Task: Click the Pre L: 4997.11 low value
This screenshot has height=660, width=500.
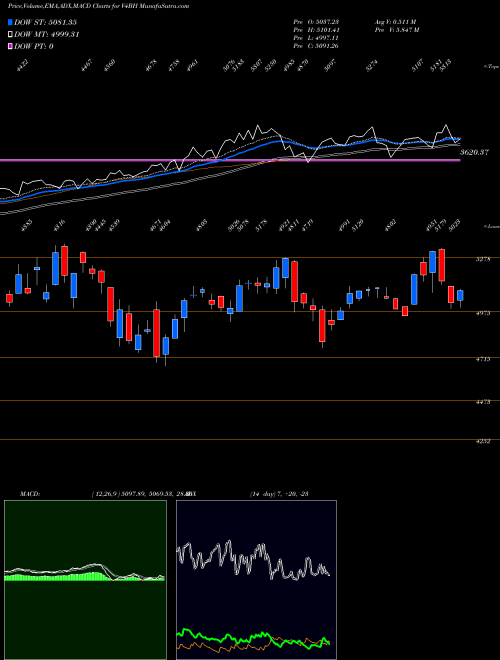Action: [316, 38]
